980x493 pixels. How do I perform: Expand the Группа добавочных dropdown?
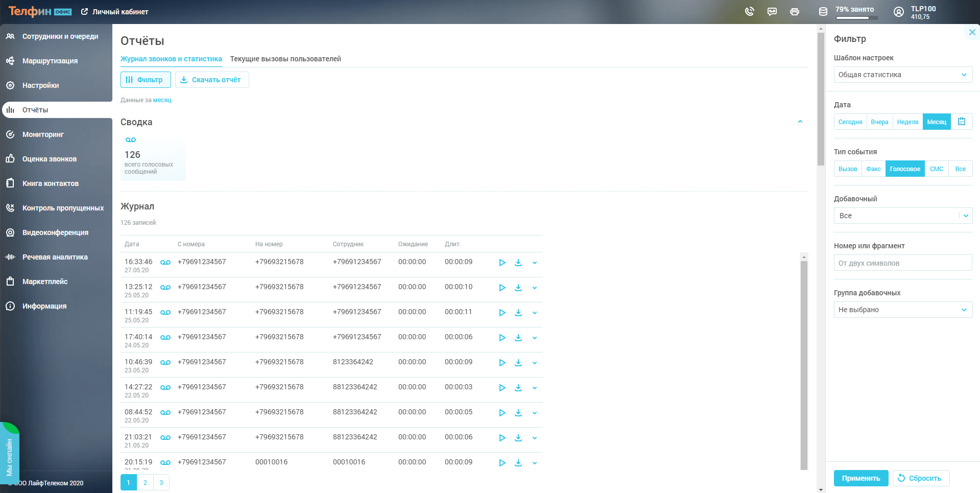coord(902,310)
